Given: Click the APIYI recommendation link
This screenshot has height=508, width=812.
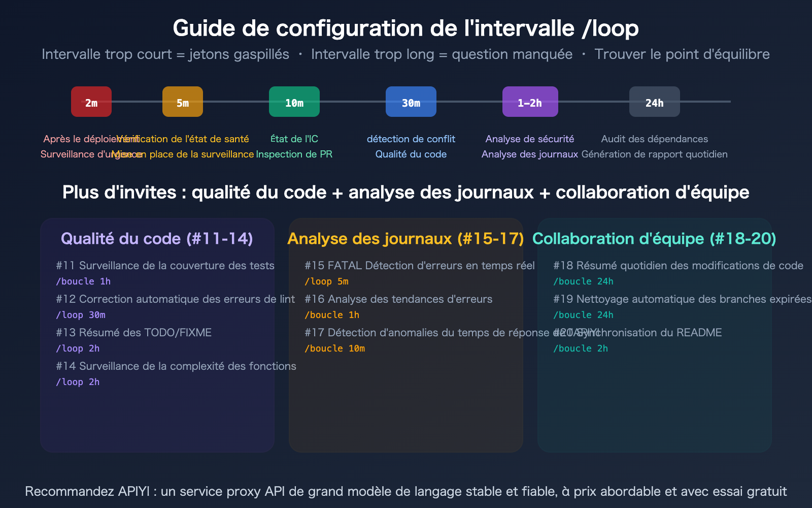Looking at the screenshot, I should click(406, 491).
